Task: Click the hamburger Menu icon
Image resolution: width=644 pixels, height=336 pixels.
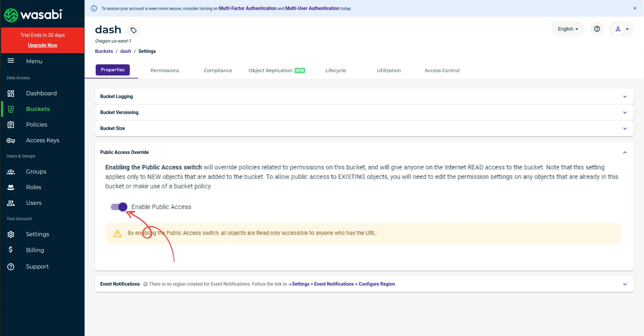Action: 11,61
